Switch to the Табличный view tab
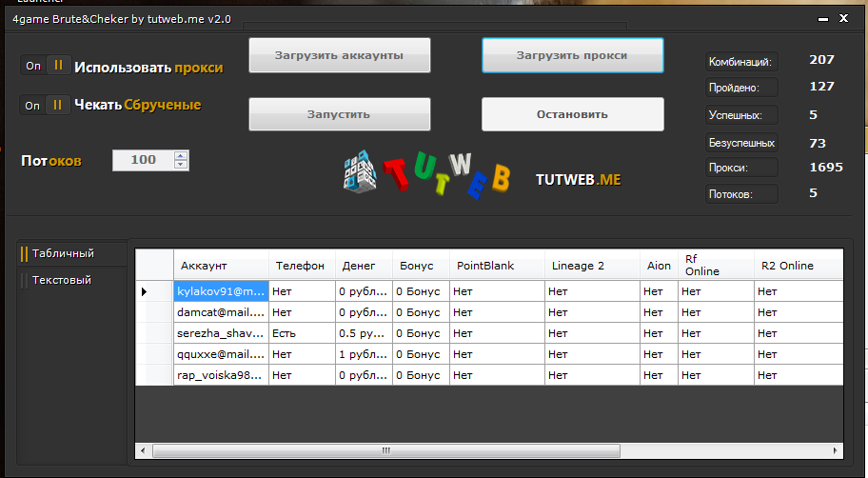This screenshot has width=868, height=478. coord(72,253)
